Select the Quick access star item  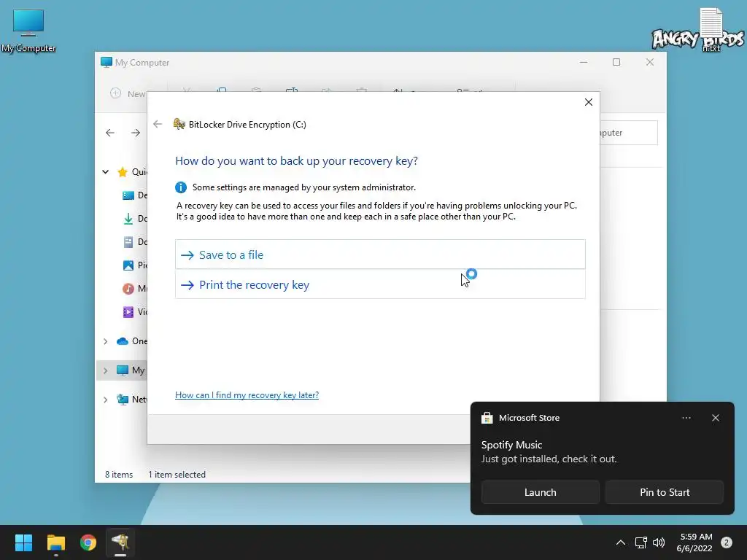123,172
